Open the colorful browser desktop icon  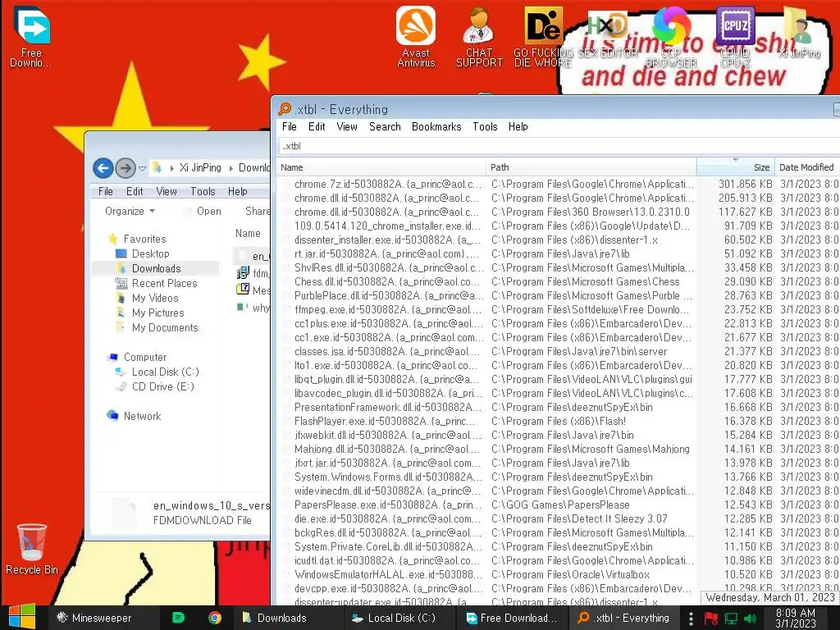(x=671, y=36)
